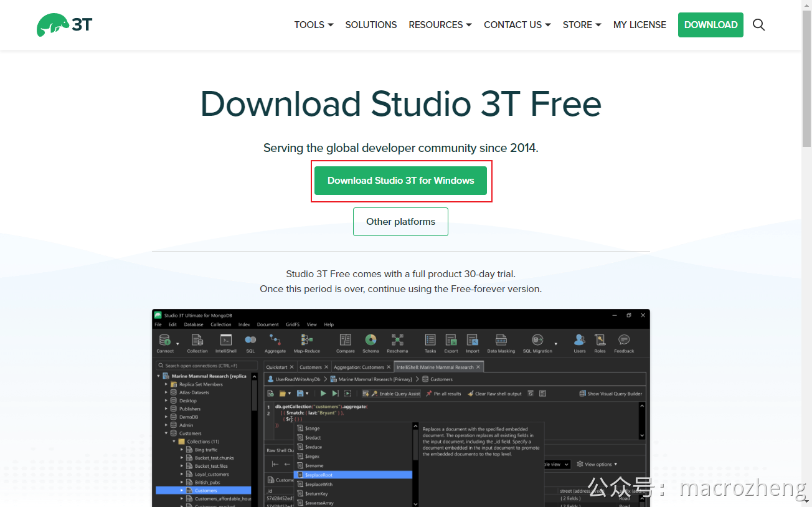
Task: Select the Bucket_test.chunks collection
Action: pyautogui.click(x=214, y=458)
